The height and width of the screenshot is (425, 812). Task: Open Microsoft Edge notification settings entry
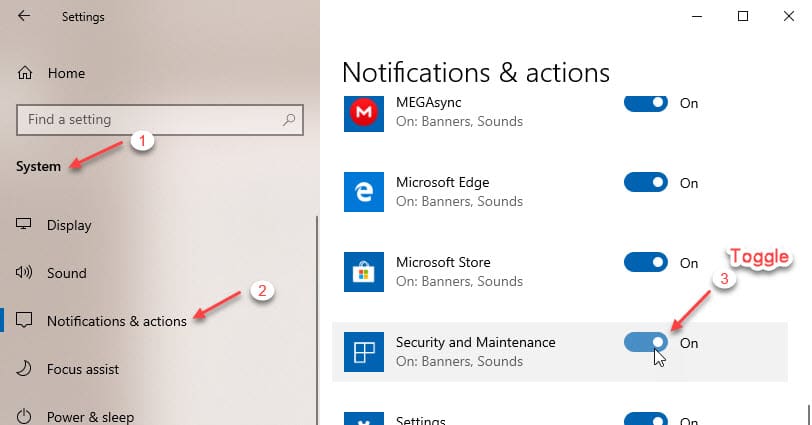coord(560,192)
